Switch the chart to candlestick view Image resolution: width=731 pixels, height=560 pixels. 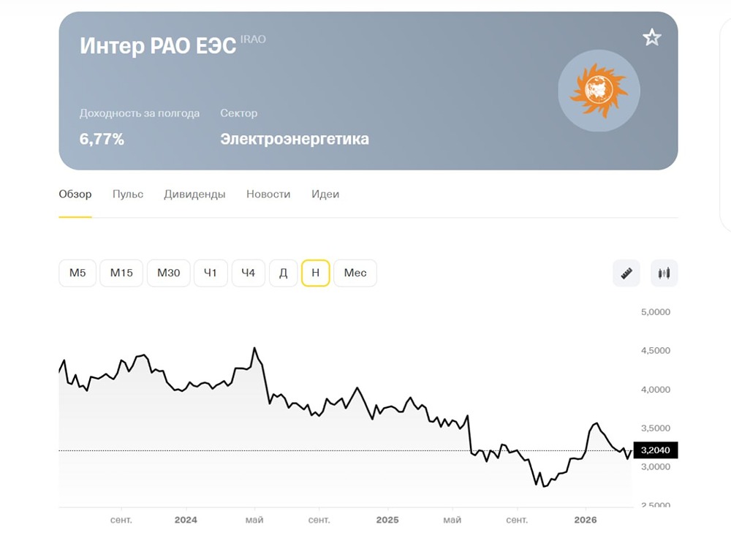click(664, 273)
